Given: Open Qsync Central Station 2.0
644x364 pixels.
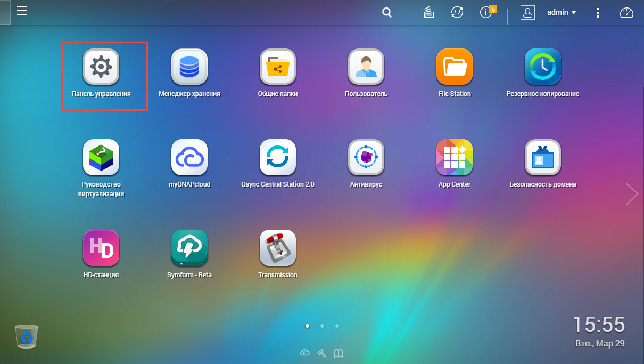Looking at the screenshot, I should pyautogui.click(x=278, y=157).
